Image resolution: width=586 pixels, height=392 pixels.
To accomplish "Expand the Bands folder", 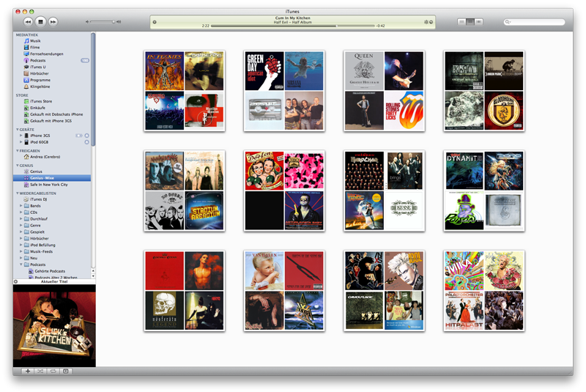I will [x=21, y=206].
